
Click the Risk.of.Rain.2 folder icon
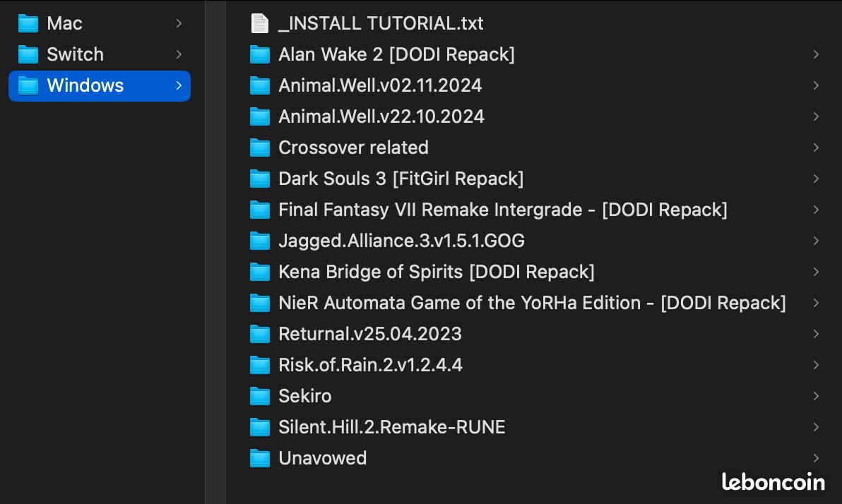coord(260,366)
